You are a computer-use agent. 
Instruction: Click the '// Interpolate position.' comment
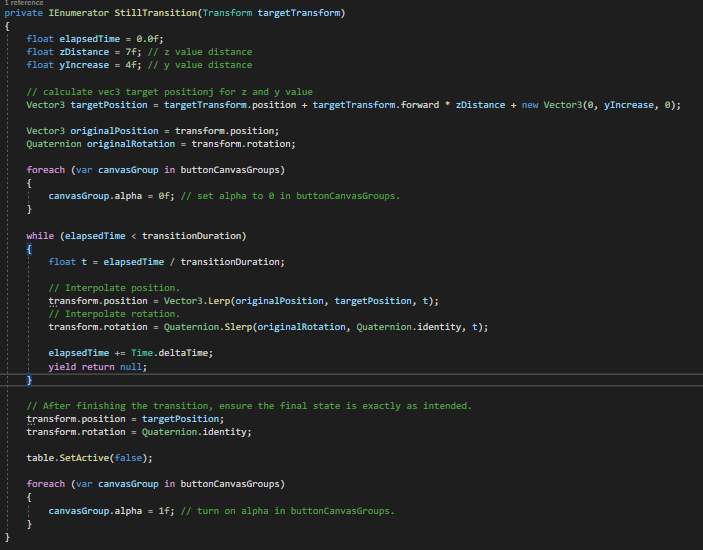point(114,288)
